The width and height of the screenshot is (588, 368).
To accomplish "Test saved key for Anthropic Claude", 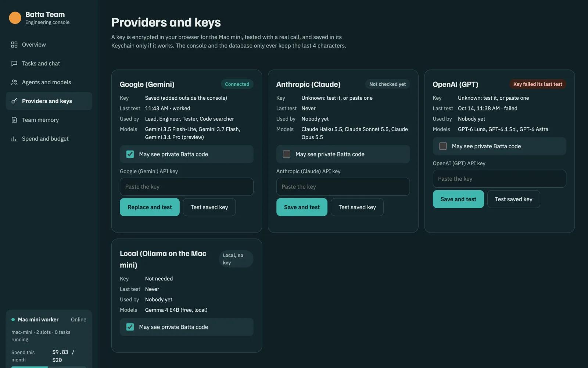I will (357, 207).
